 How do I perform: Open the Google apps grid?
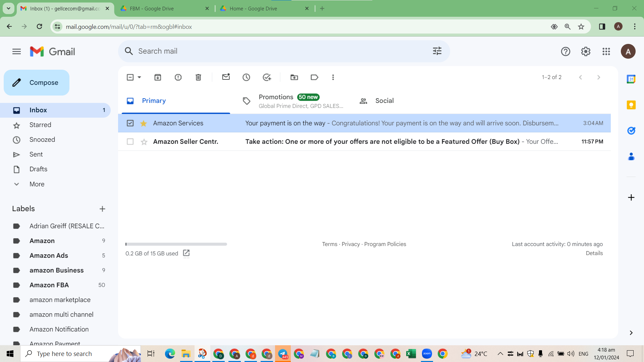click(606, 52)
